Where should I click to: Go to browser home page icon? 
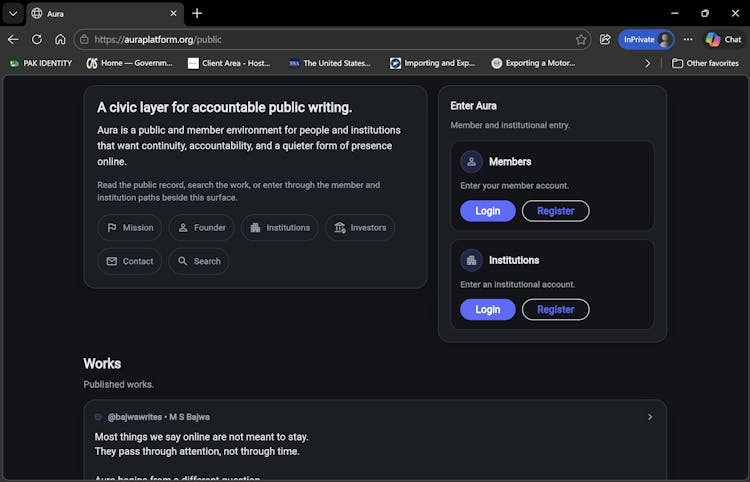point(60,40)
